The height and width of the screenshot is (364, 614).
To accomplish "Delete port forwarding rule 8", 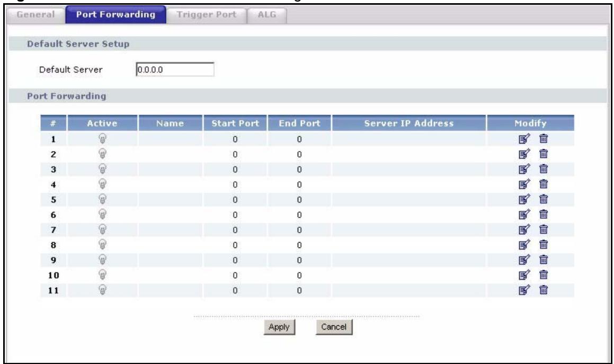I will point(544,244).
